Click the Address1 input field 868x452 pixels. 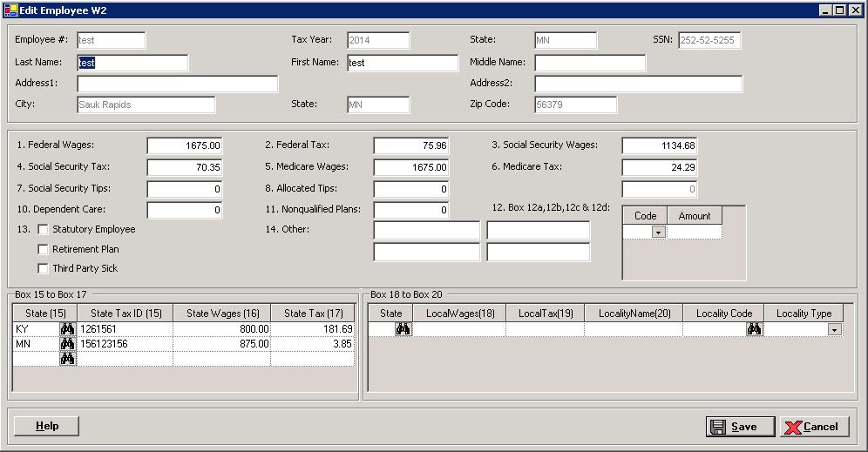[178, 84]
